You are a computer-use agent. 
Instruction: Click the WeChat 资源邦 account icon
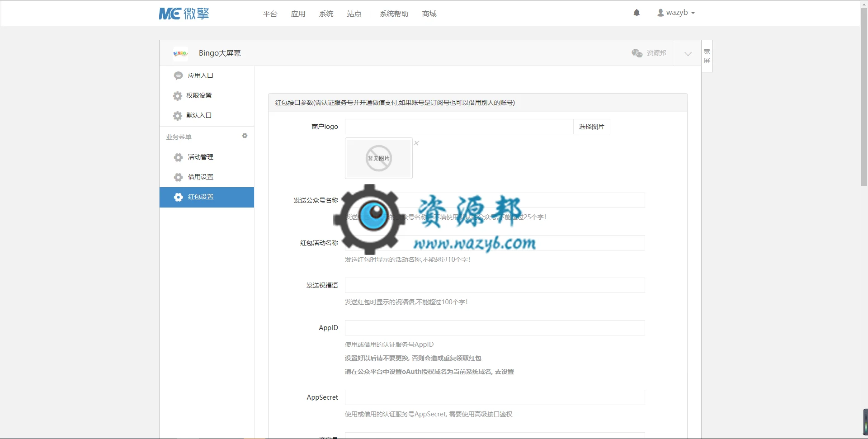(637, 53)
